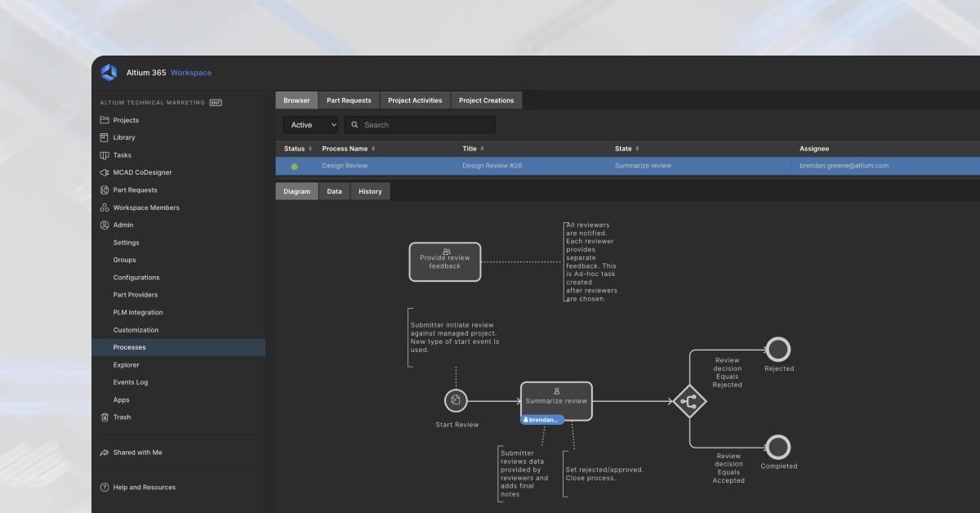The image size is (980, 513).
Task: Open Customization in sidebar
Action: click(136, 330)
